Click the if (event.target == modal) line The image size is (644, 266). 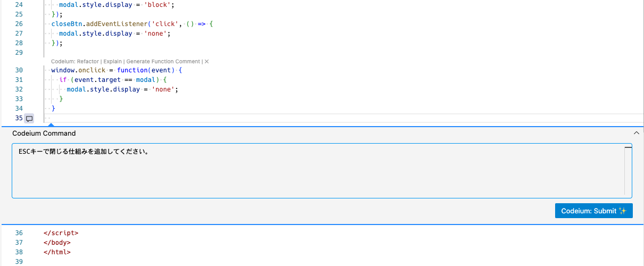(x=113, y=80)
